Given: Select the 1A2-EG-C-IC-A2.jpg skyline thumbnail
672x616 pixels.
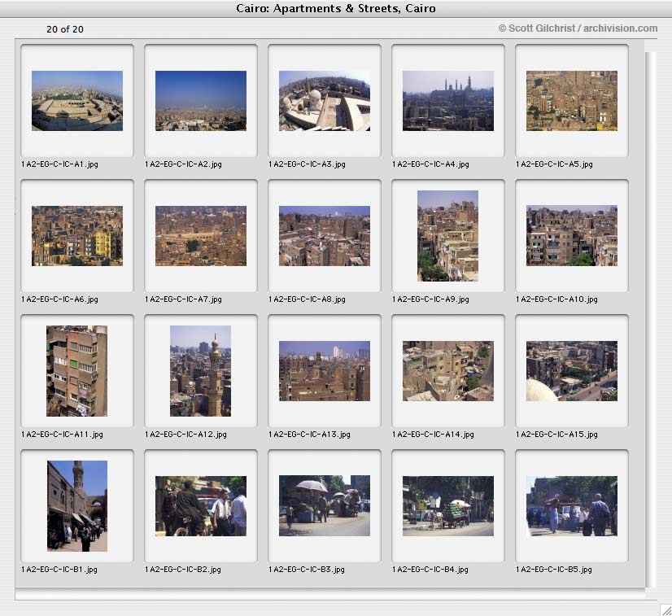Looking at the screenshot, I should [x=201, y=101].
